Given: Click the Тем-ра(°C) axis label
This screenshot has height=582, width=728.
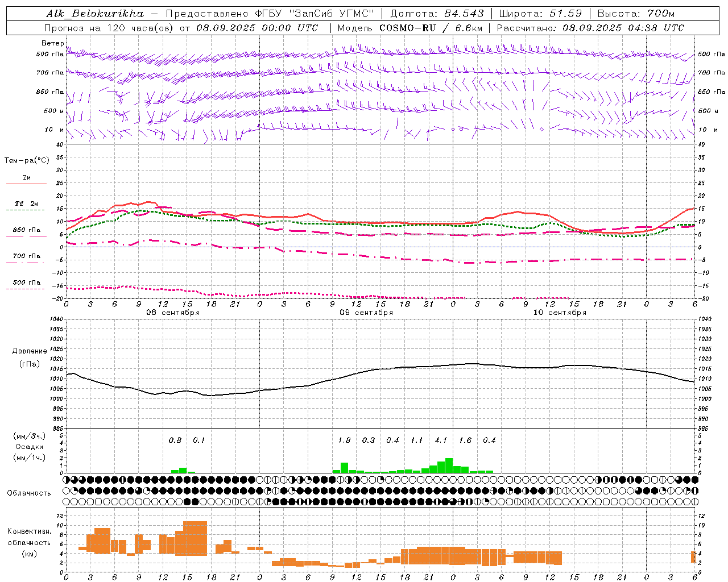Looking at the screenshot, I should (27, 161).
